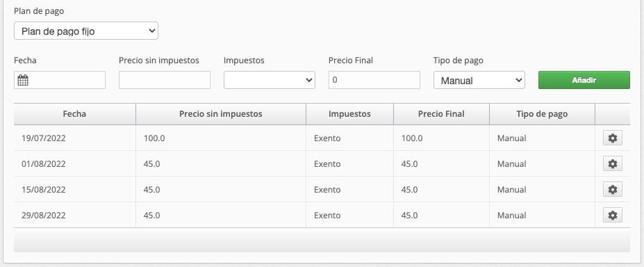This screenshot has height=267, width=644.
Task: Focus the Precio Final input field
Action: coord(374,80)
